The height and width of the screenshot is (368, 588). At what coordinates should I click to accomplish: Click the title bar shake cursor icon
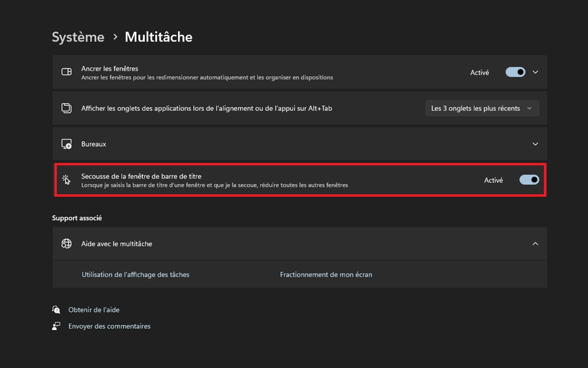(66, 180)
